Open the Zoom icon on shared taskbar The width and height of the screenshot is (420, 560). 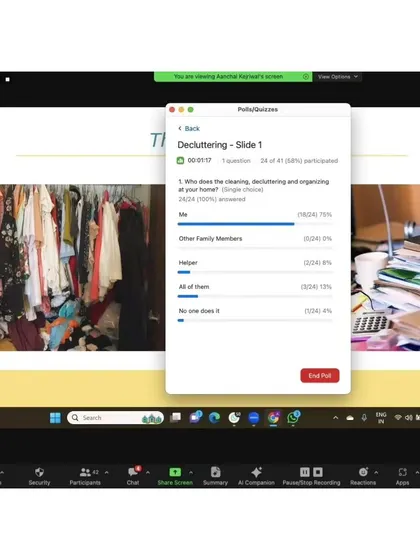click(254, 418)
